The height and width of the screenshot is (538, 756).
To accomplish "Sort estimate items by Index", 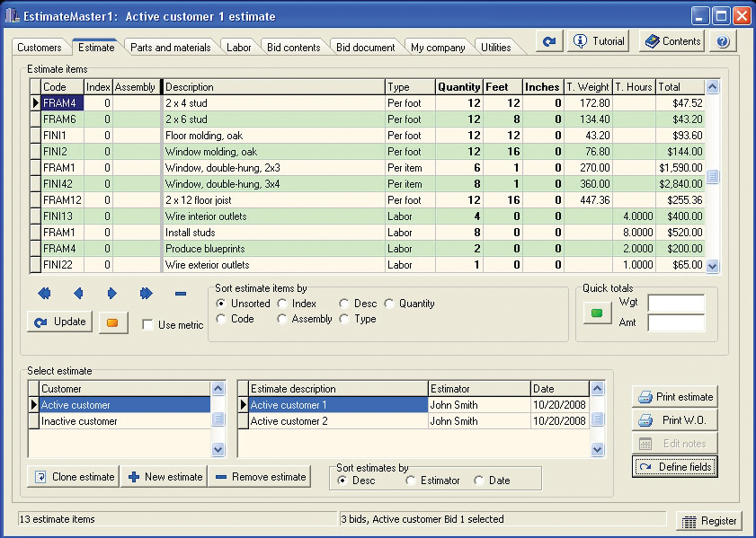I will [x=282, y=304].
